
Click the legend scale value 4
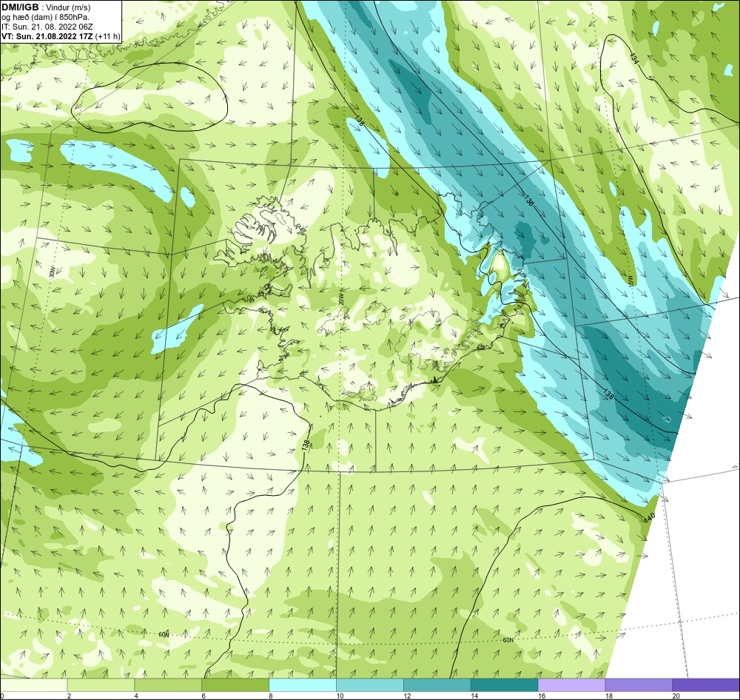[x=136, y=696]
